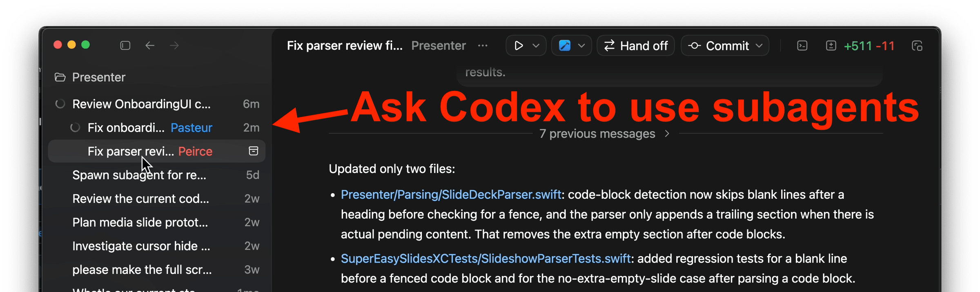Open the run options dropdown arrow
This screenshot has height=292, width=980.
(x=536, y=45)
